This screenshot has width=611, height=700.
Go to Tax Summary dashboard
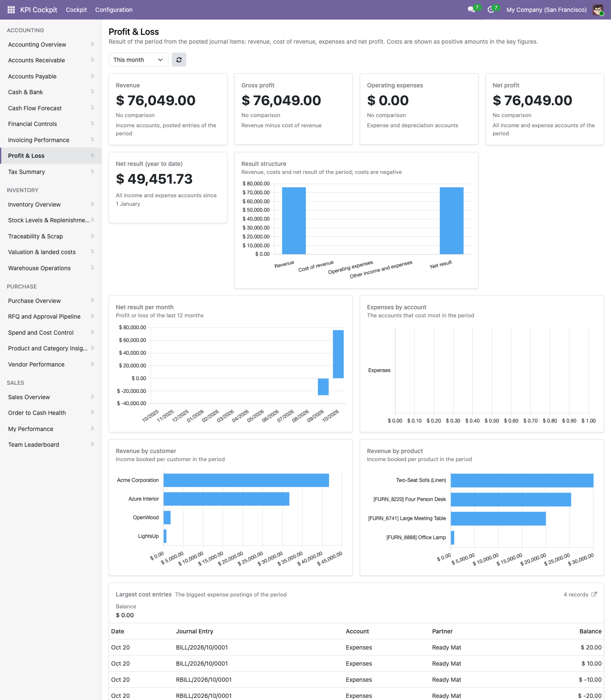click(51, 172)
